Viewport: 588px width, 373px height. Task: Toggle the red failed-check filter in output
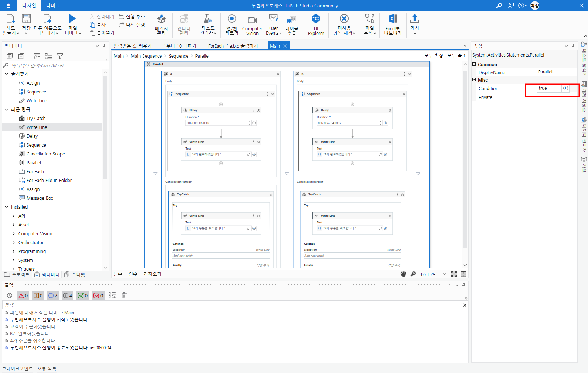(x=98, y=295)
